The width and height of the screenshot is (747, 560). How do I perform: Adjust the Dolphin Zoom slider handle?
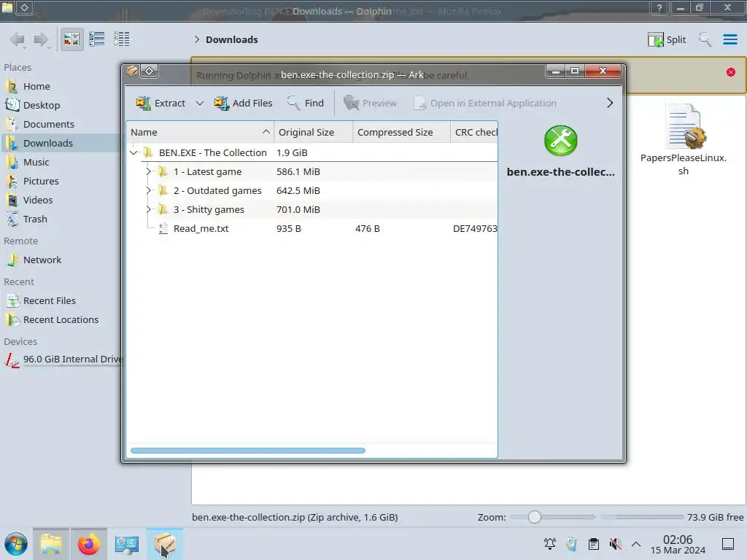pyautogui.click(x=535, y=517)
